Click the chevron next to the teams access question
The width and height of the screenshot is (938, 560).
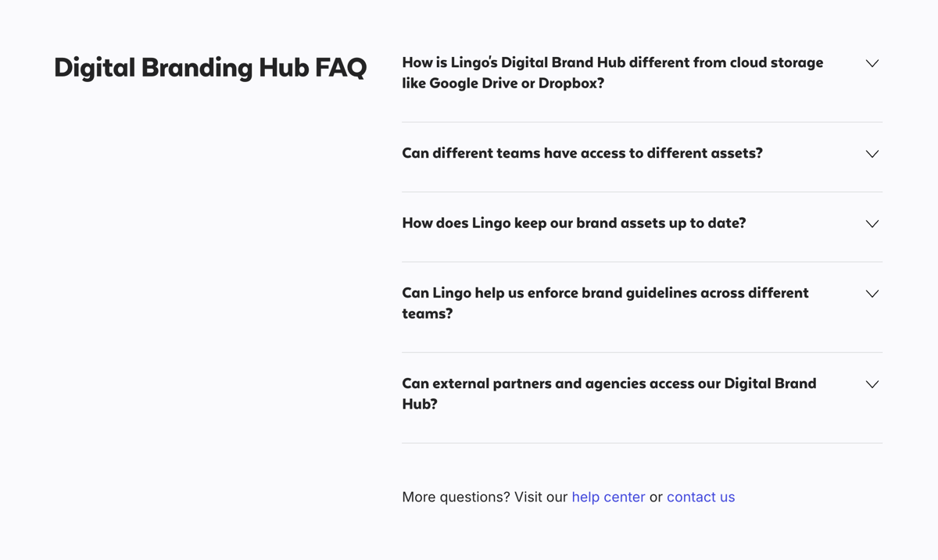[872, 154]
